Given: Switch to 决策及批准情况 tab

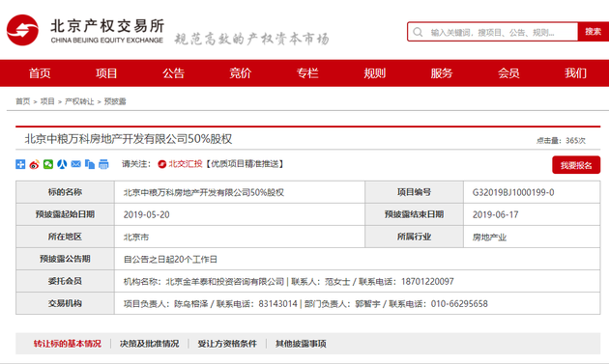Looking at the screenshot, I should coord(150,344).
